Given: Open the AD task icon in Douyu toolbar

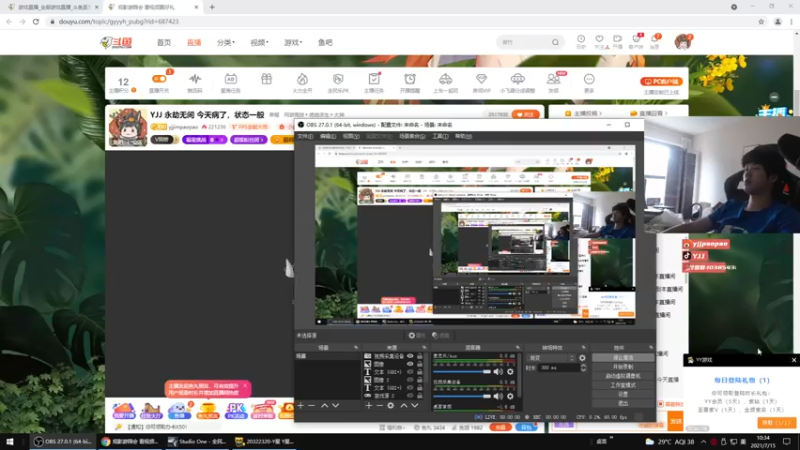Looking at the screenshot, I should [231, 79].
